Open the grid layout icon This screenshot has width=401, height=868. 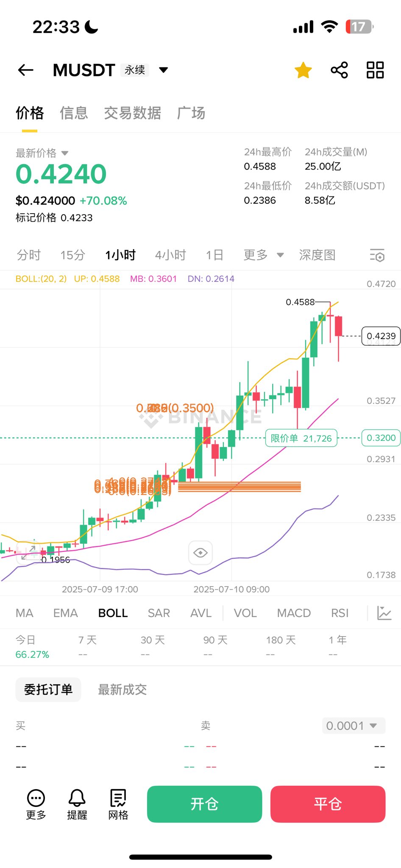click(x=375, y=70)
